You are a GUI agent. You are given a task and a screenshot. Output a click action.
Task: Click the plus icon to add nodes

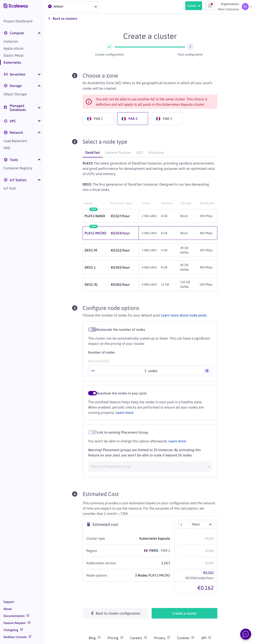point(207,371)
